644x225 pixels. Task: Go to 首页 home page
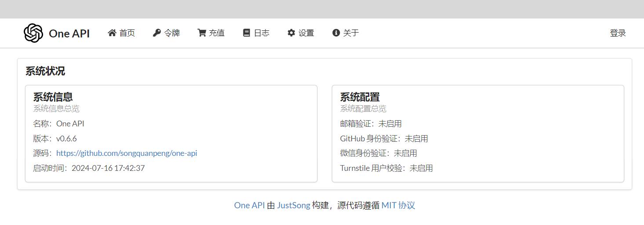[121, 33]
